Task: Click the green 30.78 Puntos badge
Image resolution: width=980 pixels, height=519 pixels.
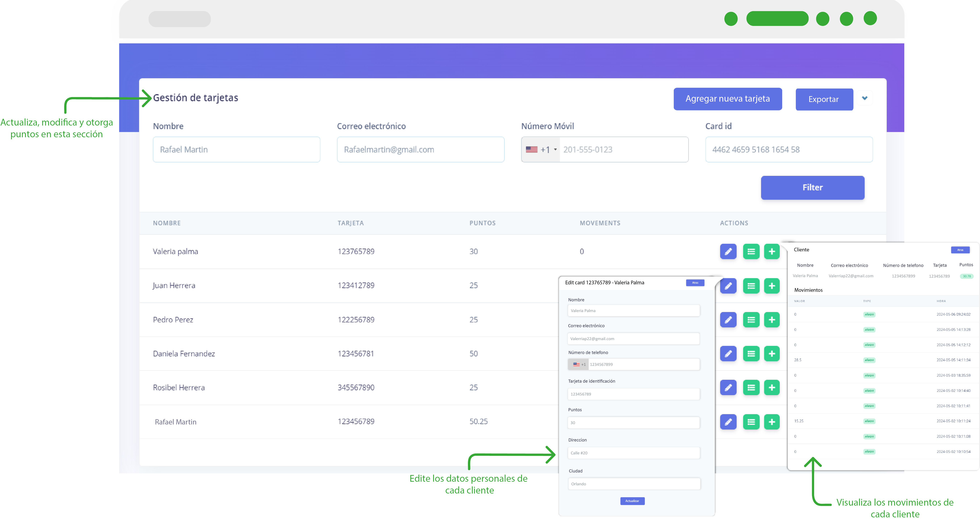Action: point(966,276)
